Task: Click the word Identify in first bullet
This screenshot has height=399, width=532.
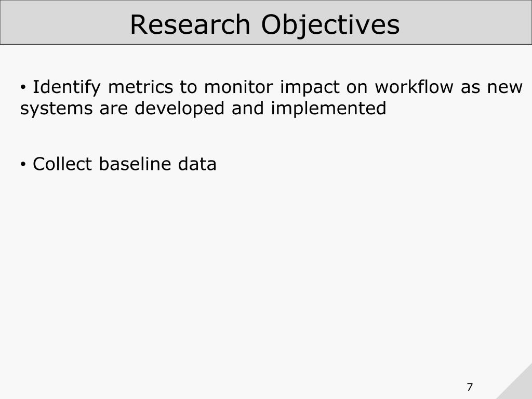Action: point(66,87)
